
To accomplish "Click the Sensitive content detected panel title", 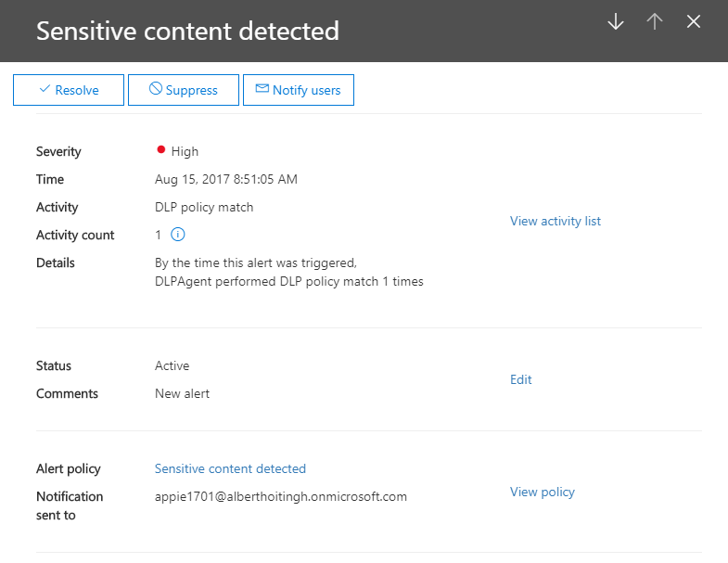I will [x=187, y=31].
